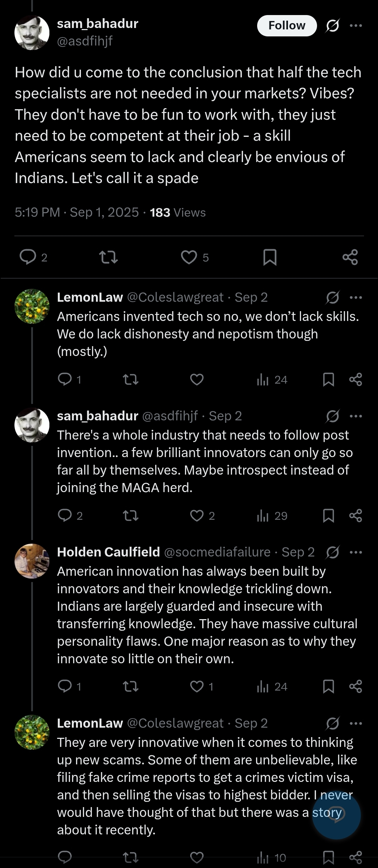Open more options on LemonLaw's first reply
Screen dimensions: 378x868
tap(356, 297)
